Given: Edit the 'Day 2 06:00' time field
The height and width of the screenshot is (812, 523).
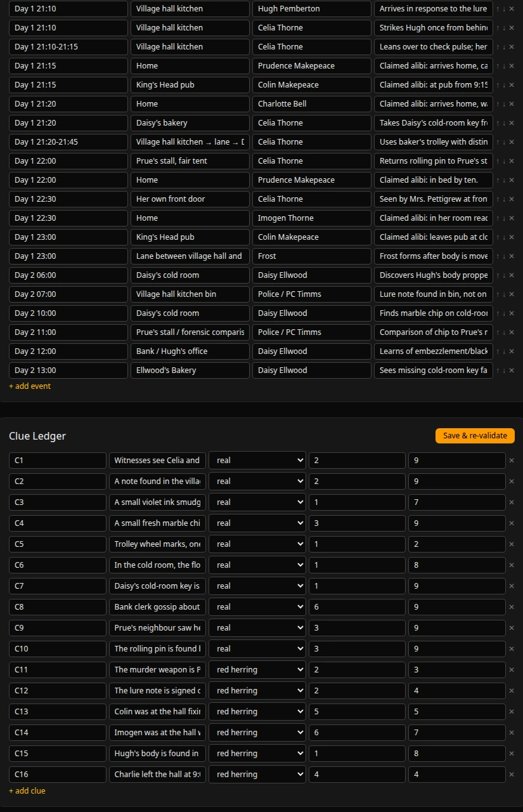Looking at the screenshot, I should pos(68,275).
